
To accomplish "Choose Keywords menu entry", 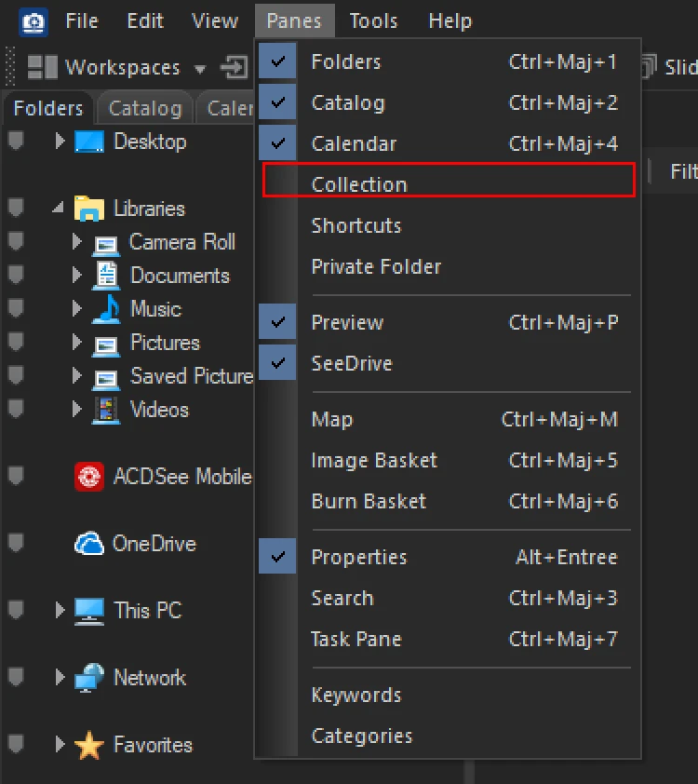I will pyautogui.click(x=449, y=695).
